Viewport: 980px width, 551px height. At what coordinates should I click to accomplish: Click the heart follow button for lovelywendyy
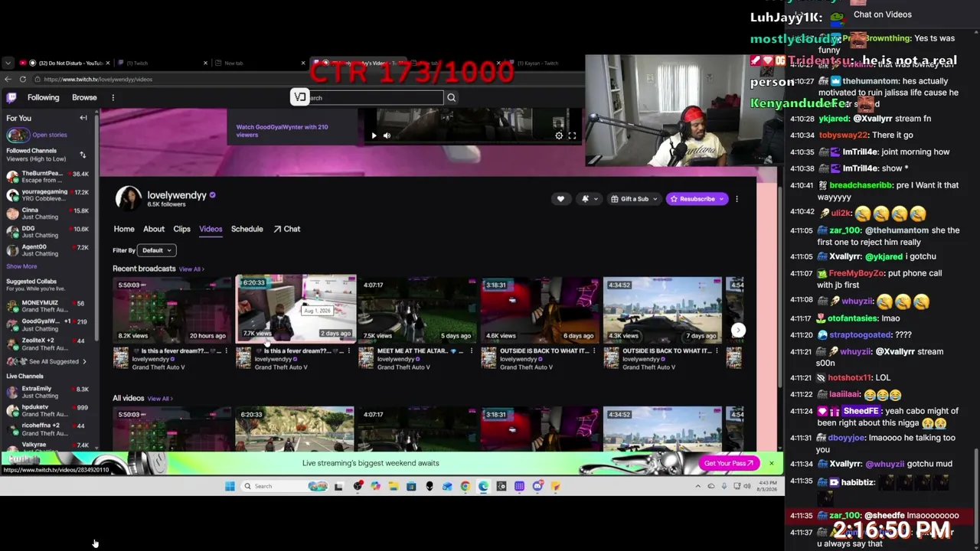click(x=560, y=199)
